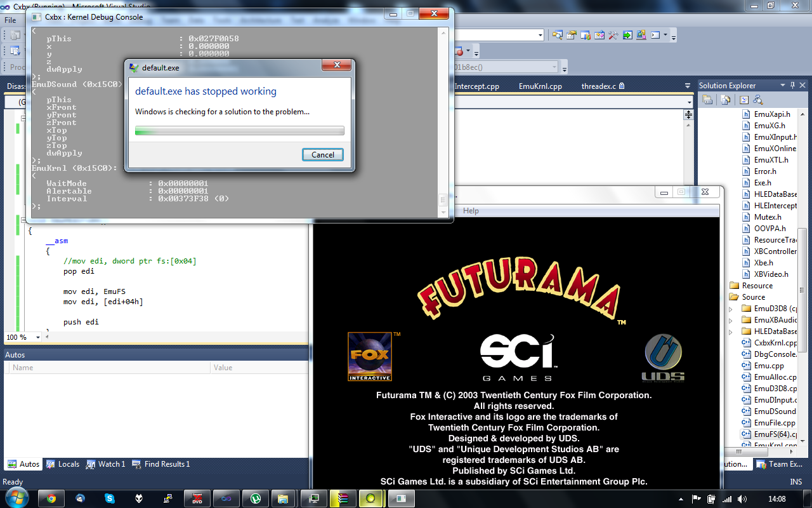Open the Help menu in the Futurama window
812x508 pixels.
(x=471, y=211)
